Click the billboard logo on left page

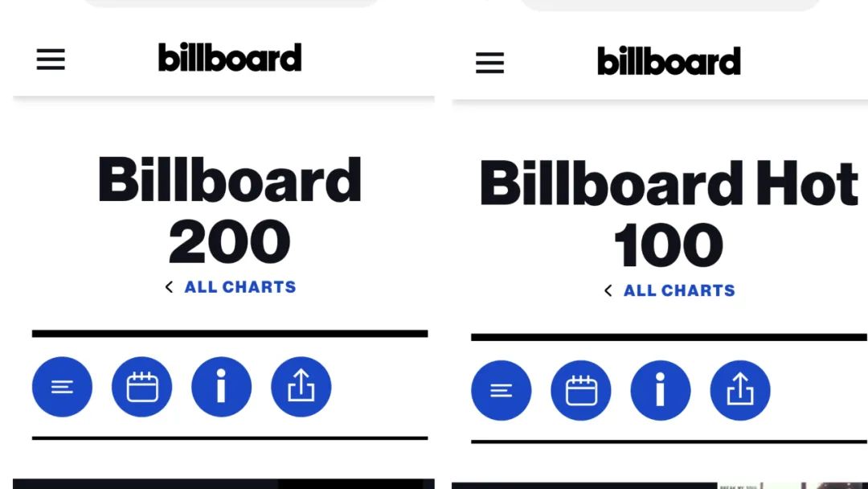pos(230,57)
